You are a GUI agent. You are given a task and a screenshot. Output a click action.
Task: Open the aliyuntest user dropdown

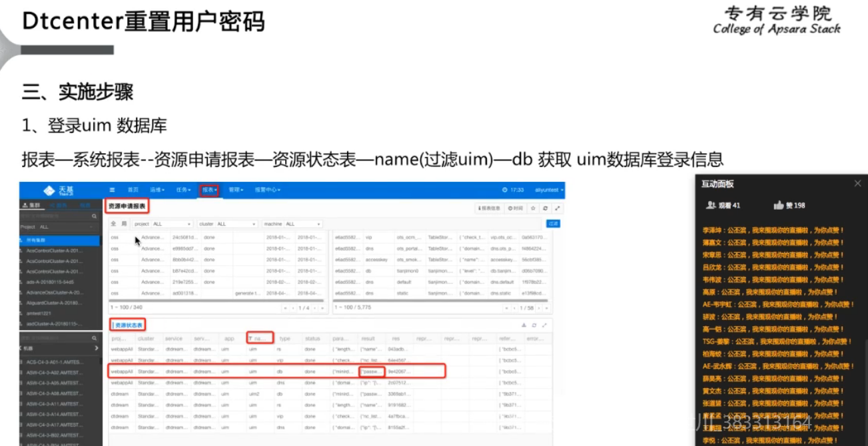coord(550,190)
